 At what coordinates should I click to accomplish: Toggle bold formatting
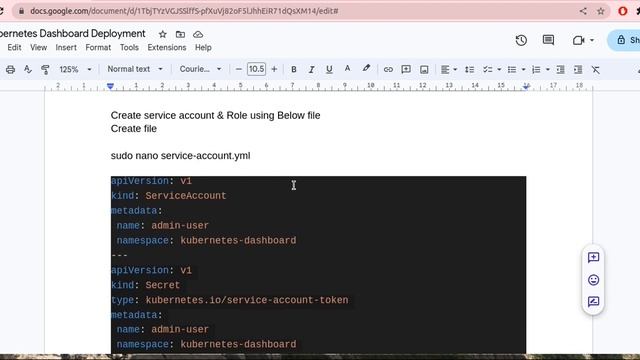[x=293, y=69]
